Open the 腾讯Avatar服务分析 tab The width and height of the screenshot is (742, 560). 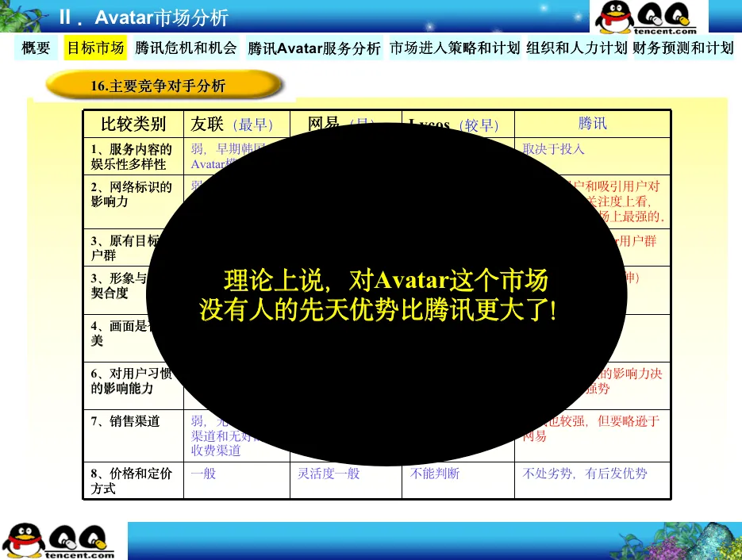click(x=314, y=48)
